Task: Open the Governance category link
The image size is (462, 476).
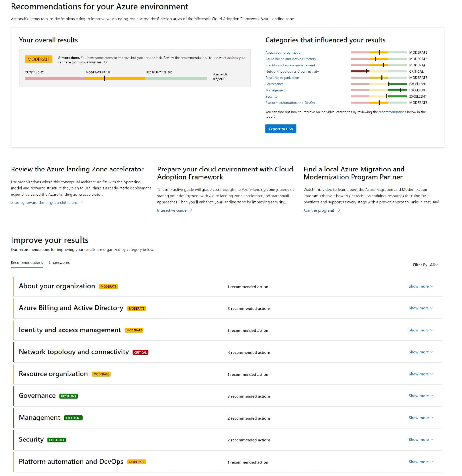Action: tap(274, 84)
